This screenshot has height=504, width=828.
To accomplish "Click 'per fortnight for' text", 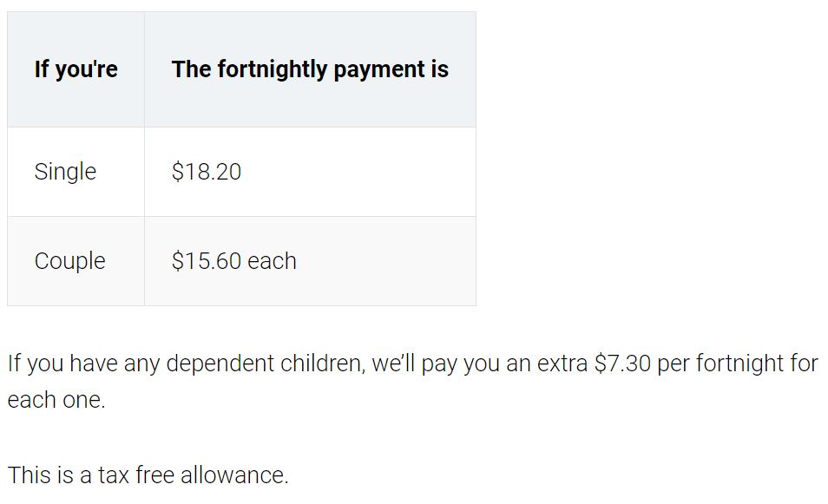I will click(738, 363).
